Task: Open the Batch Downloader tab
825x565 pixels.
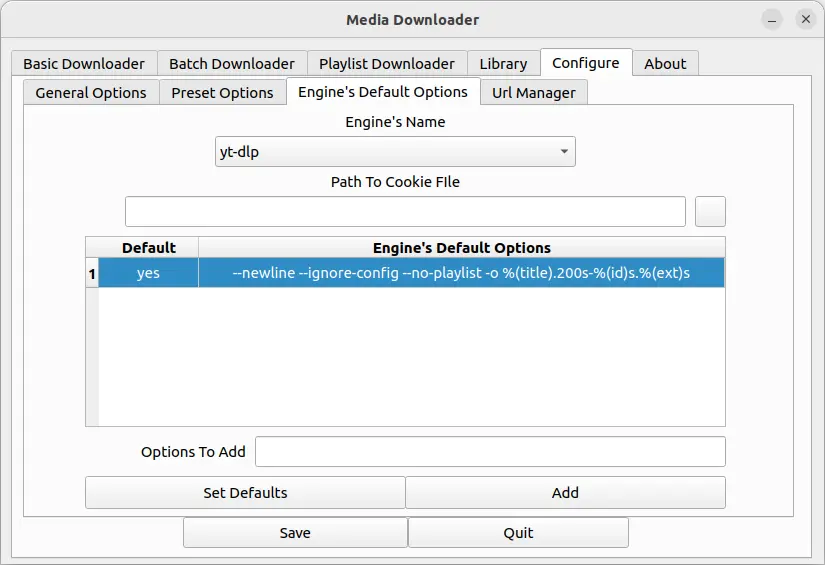Action: (231, 63)
